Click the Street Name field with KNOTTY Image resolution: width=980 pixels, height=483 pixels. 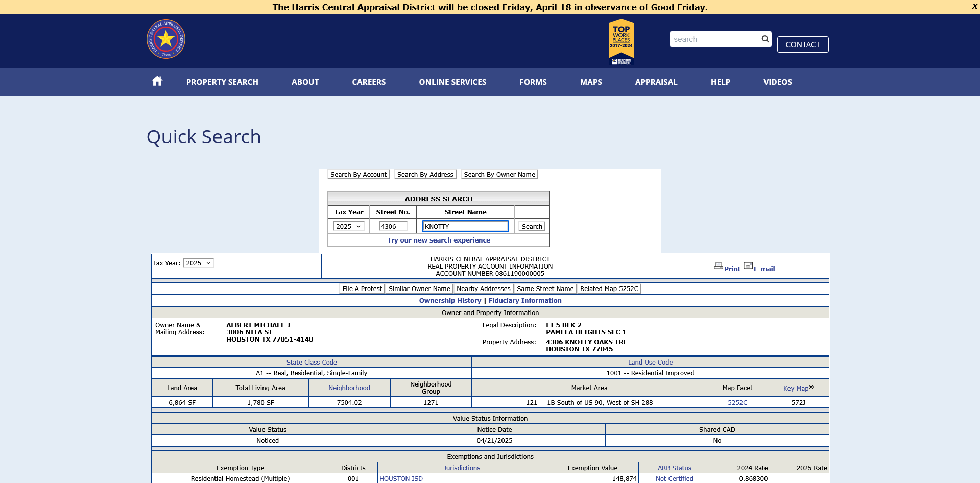[465, 226]
